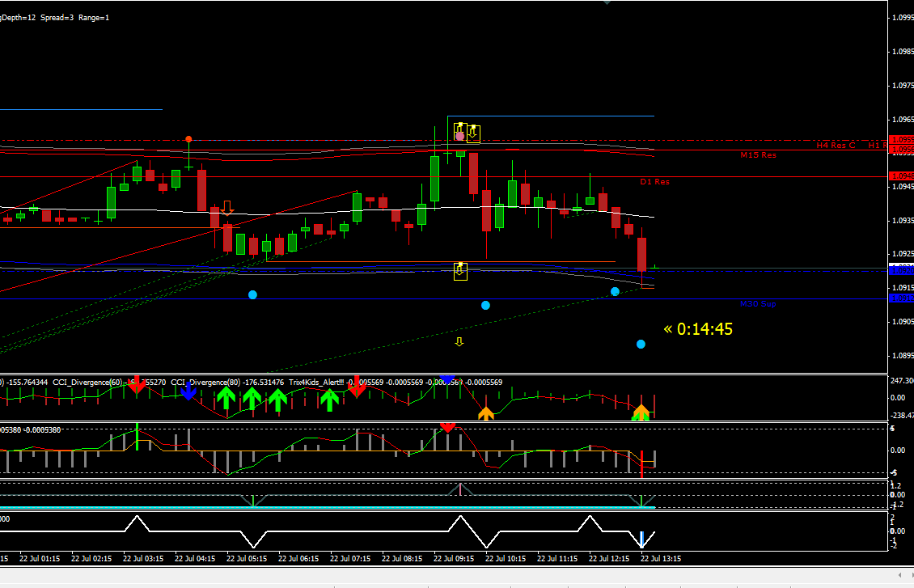Screen dimensions: 914x588
Task: Select the red 1.0948 price tag on axis
Action: [901, 176]
